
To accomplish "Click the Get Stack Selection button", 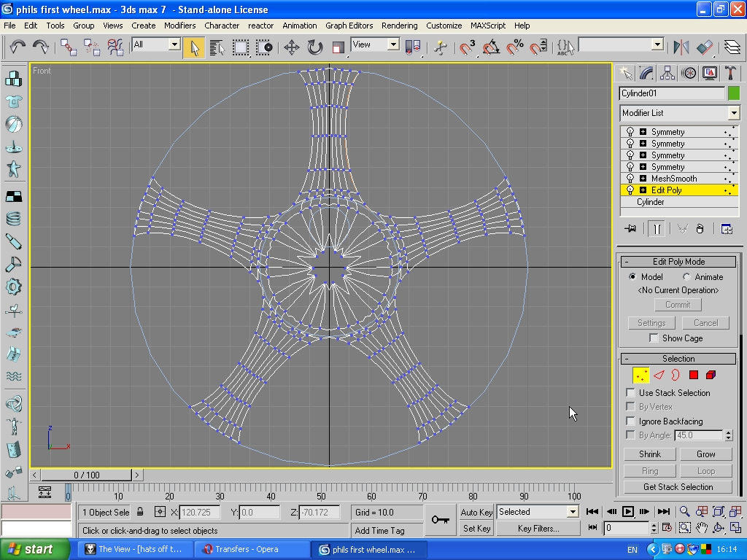I will tap(678, 487).
